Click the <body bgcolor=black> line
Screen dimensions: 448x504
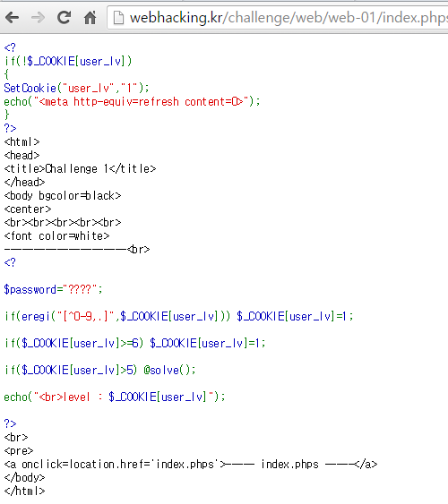click(x=63, y=196)
